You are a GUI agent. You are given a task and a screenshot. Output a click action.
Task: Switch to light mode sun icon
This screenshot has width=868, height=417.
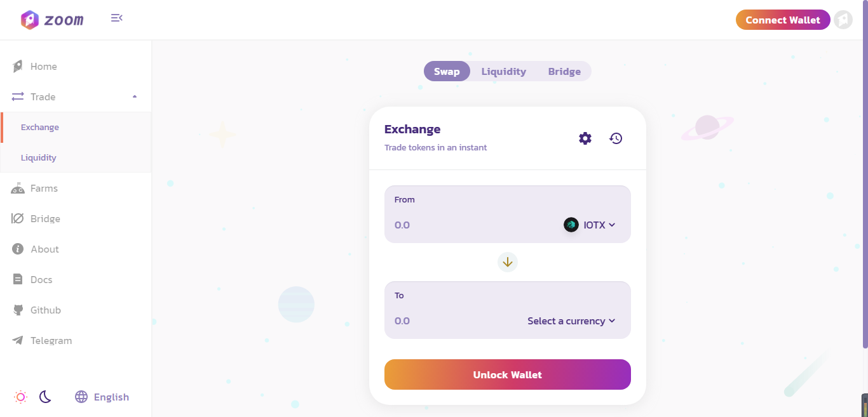click(x=21, y=397)
